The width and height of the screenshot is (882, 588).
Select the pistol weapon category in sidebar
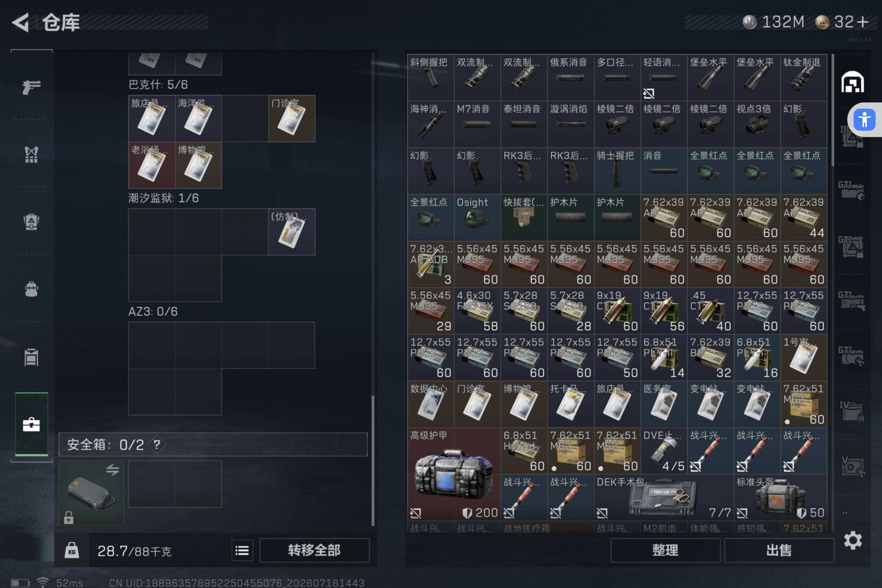[31, 87]
